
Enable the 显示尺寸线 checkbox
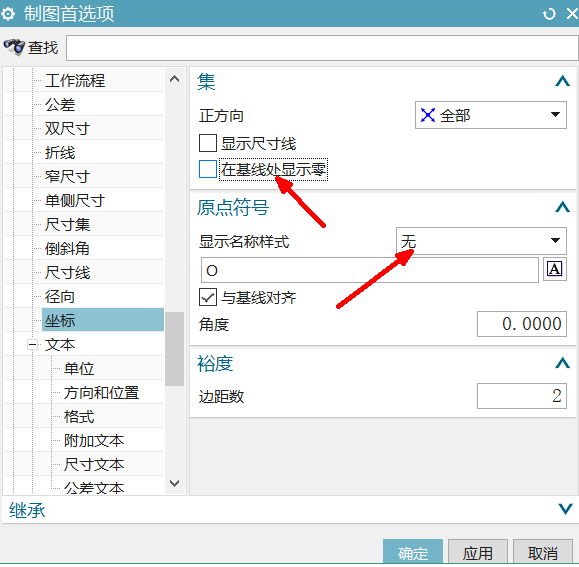click(x=208, y=143)
